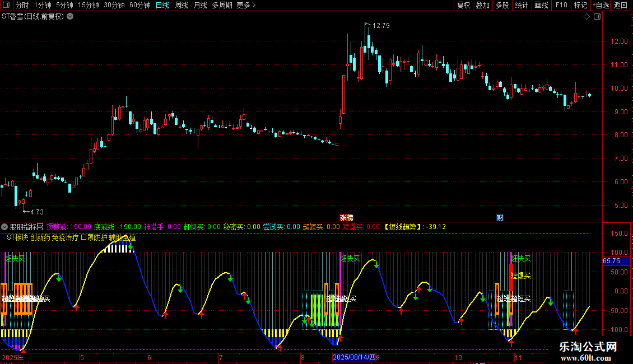
Task: Click the diamond icon at chart top-right
Action: (587, 17)
